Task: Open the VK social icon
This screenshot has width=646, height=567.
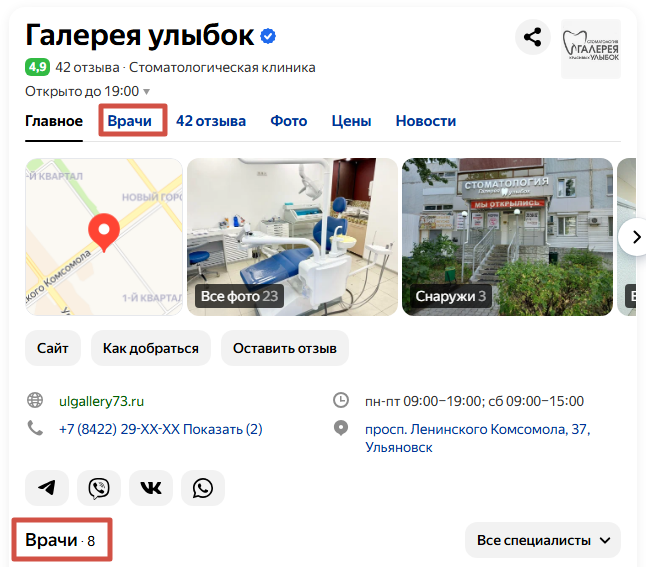Action: coord(151,488)
